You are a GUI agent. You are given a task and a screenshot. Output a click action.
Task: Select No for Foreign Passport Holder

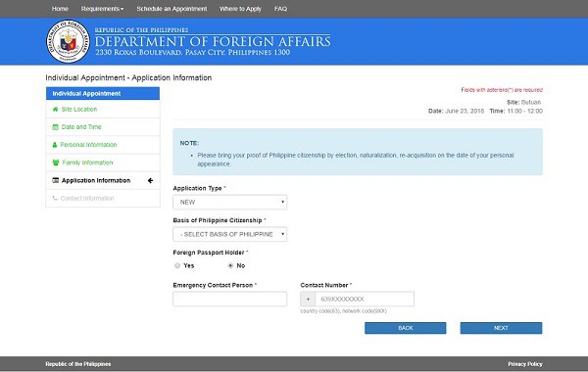[x=230, y=265]
